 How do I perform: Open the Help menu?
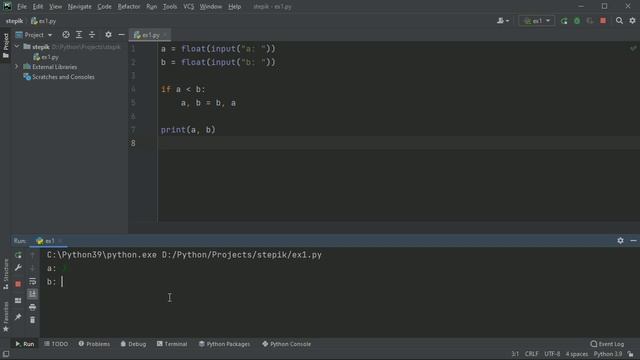pyautogui.click(x=234, y=7)
